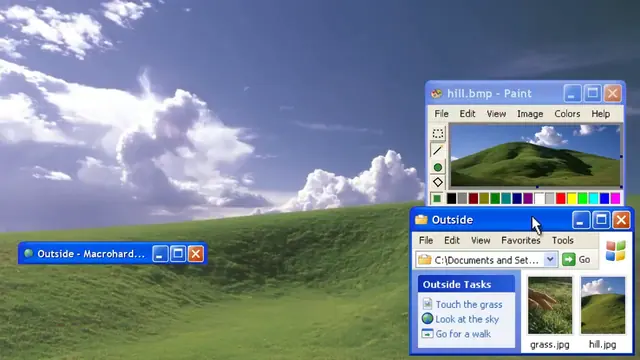Click the hill picture canvas in Paint

(x=535, y=156)
